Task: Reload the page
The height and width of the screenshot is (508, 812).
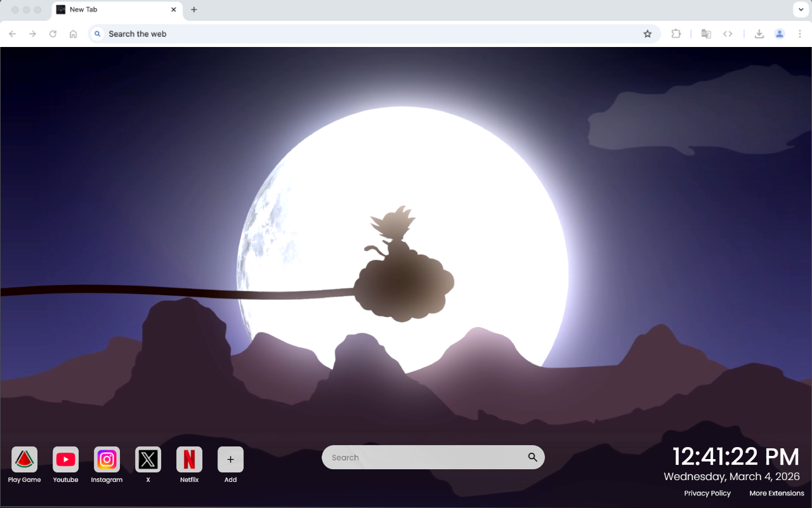Action: pos(53,34)
